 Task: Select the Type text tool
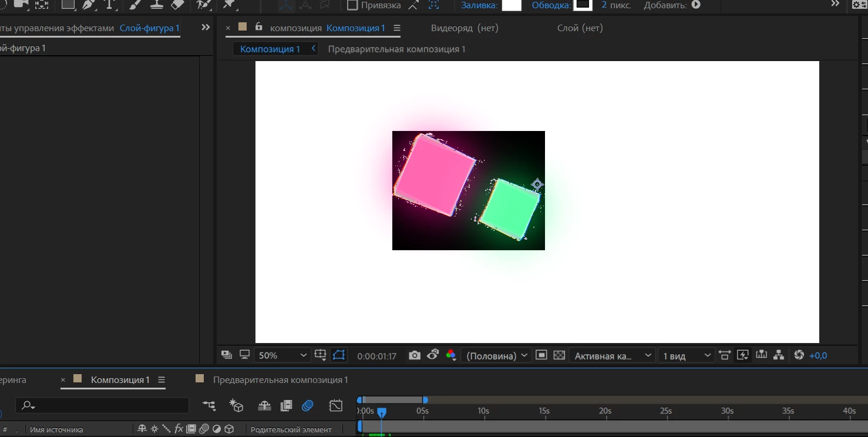tap(109, 5)
